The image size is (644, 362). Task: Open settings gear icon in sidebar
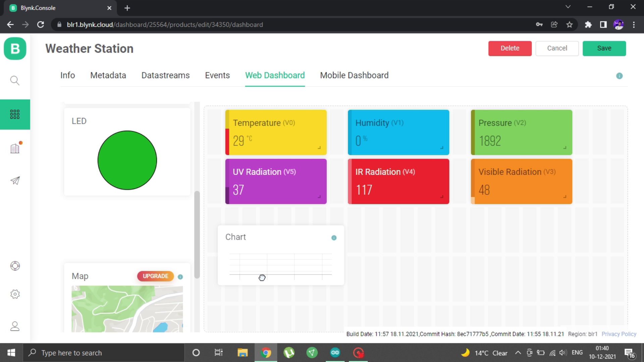point(15,294)
